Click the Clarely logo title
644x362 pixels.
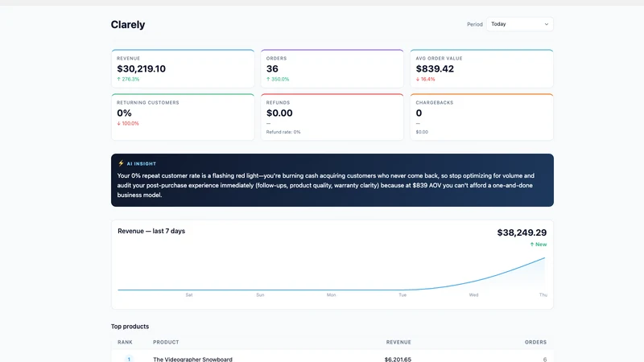pyautogui.click(x=128, y=25)
